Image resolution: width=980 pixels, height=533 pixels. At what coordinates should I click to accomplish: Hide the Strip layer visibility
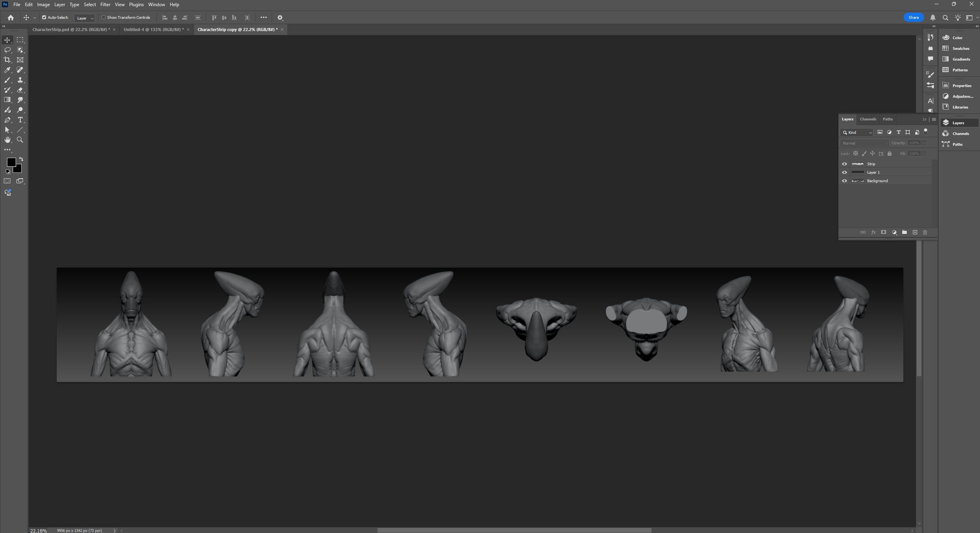(x=844, y=164)
